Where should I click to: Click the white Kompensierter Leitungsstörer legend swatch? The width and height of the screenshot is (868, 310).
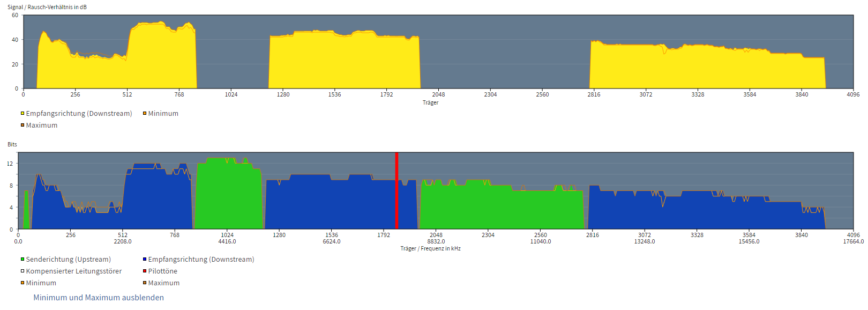coord(23,271)
